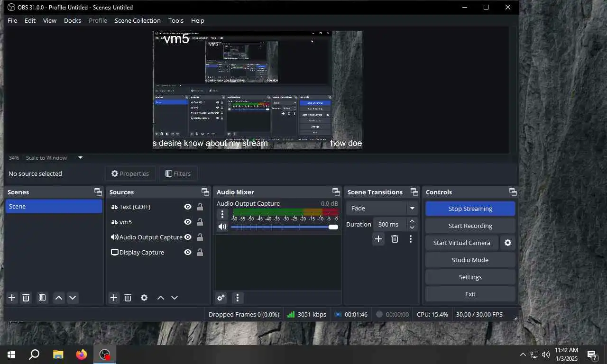Image resolution: width=607 pixels, height=364 pixels.
Task: Pop out the Sources dock
Action: [205, 192]
